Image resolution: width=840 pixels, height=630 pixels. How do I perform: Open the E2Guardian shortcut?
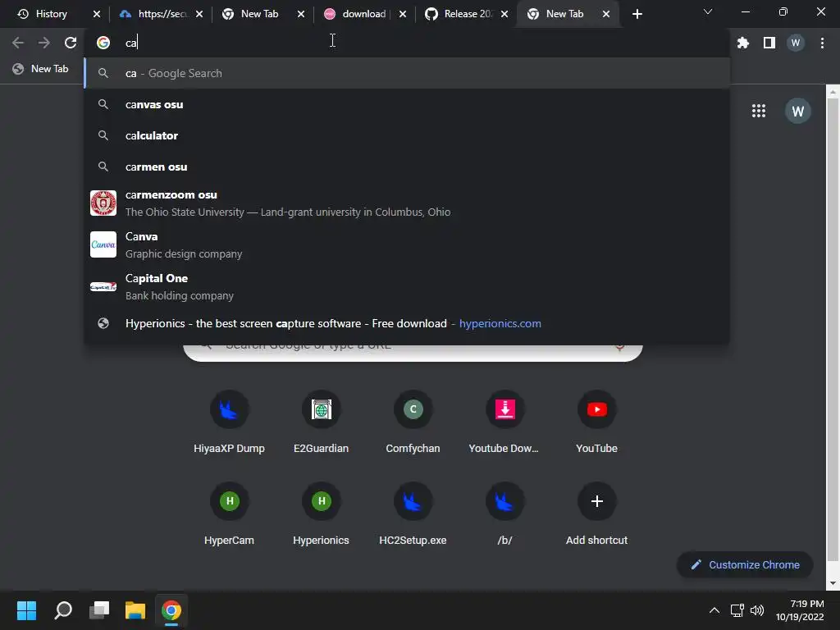321,422
